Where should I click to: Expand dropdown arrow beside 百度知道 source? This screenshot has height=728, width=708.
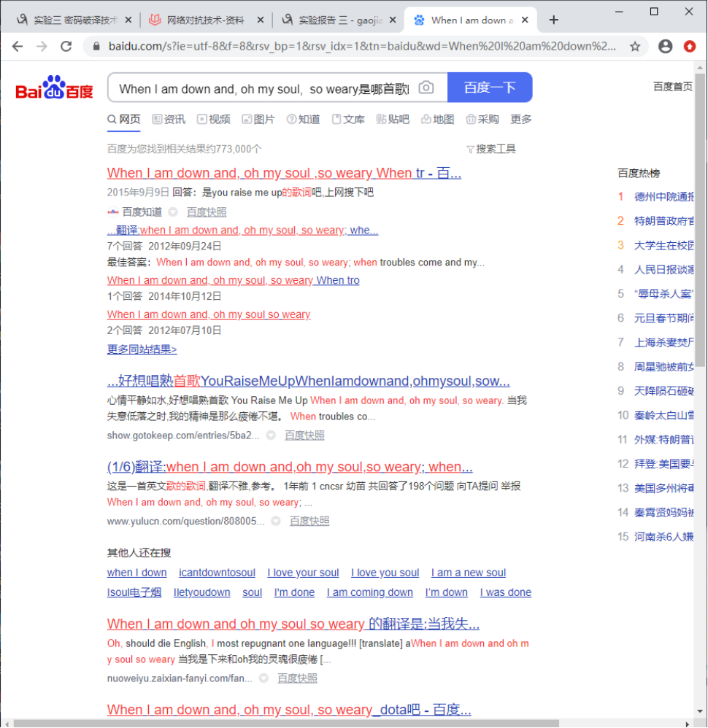point(173,212)
